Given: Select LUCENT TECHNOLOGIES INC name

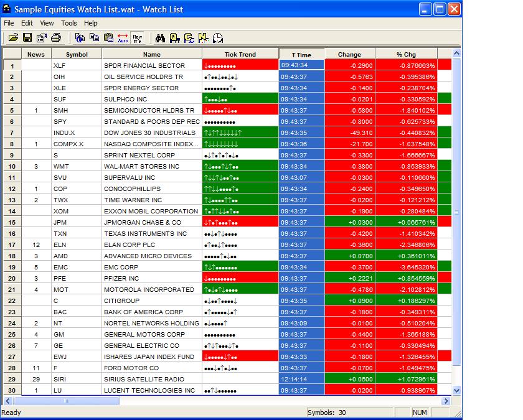Looking at the screenshot, I should (152, 390).
